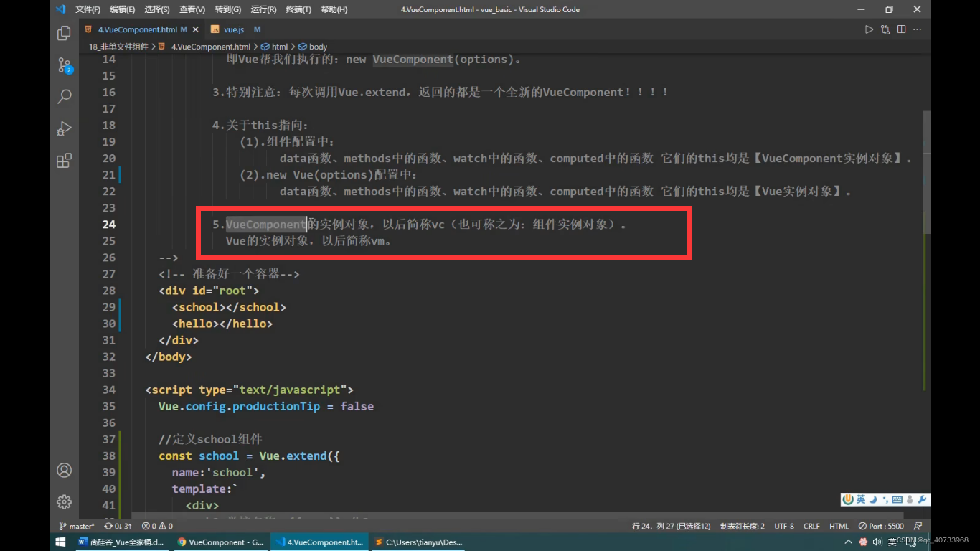Click the Sogou IME logo icon
The height and width of the screenshot is (551, 980).
(x=848, y=499)
